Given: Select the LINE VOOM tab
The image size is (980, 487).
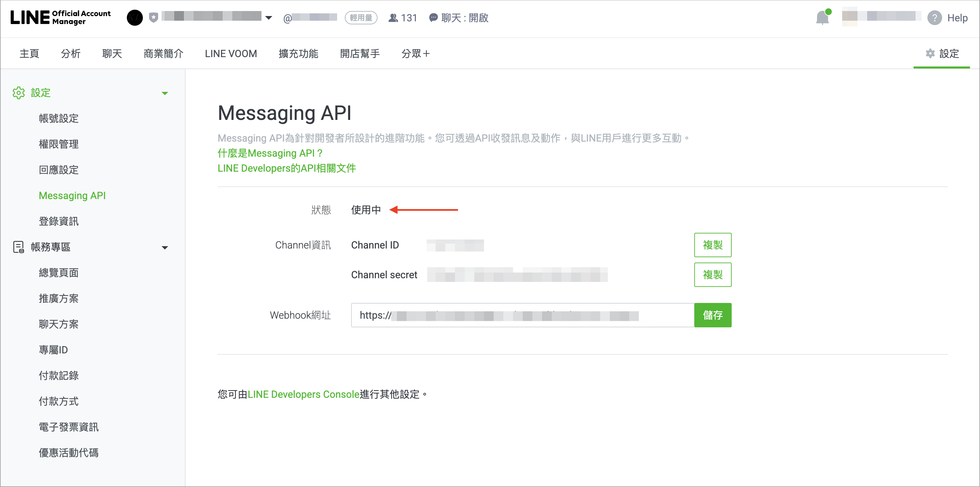Looking at the screenshot, I should point(231,54).
